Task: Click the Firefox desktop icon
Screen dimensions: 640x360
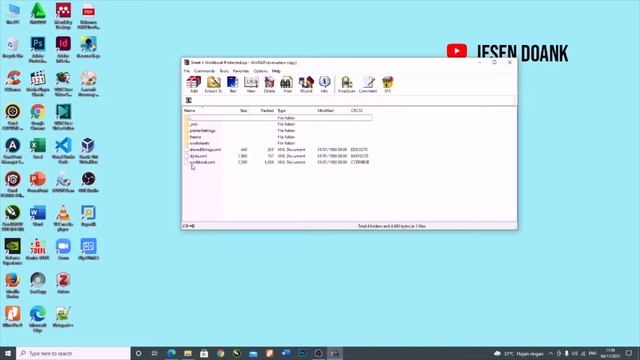Action: 13,285
